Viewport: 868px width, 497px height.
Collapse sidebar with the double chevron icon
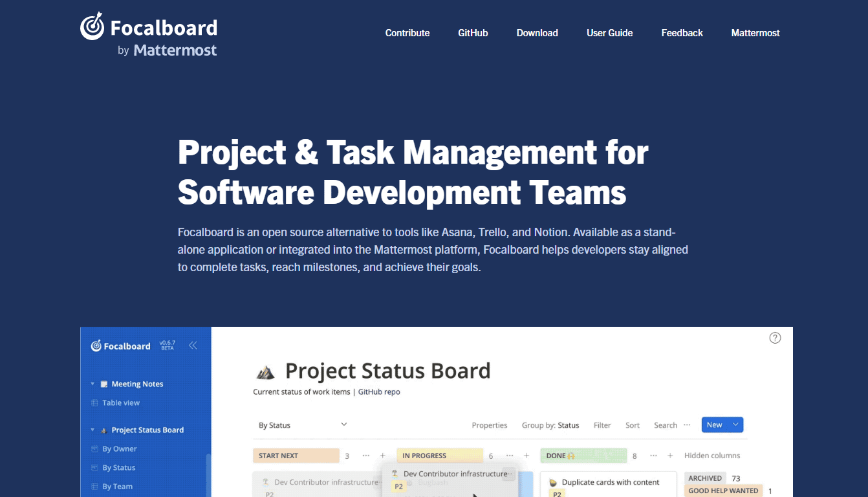coord(193,346)
